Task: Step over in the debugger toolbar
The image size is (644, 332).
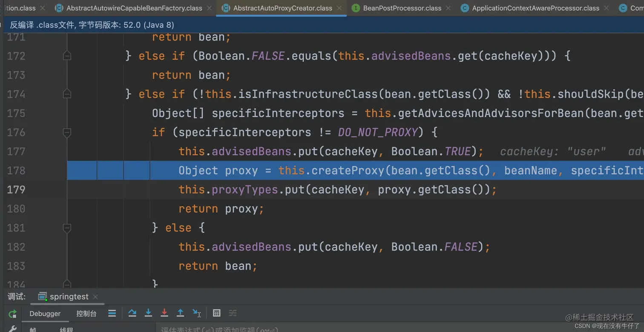Action: point(132,313)
